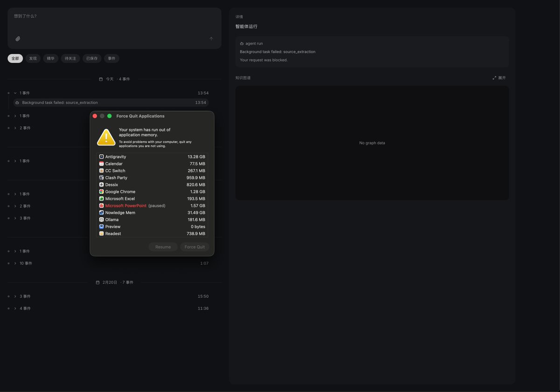
Task: Select the Calendar app icon in Force Quit list
Action: 101,164
